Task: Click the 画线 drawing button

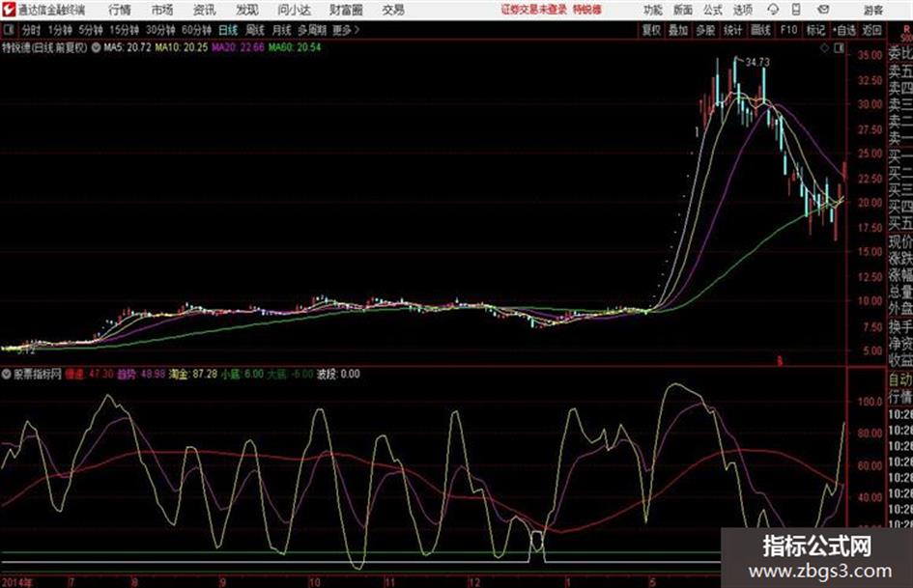Action: coord(760,30)
